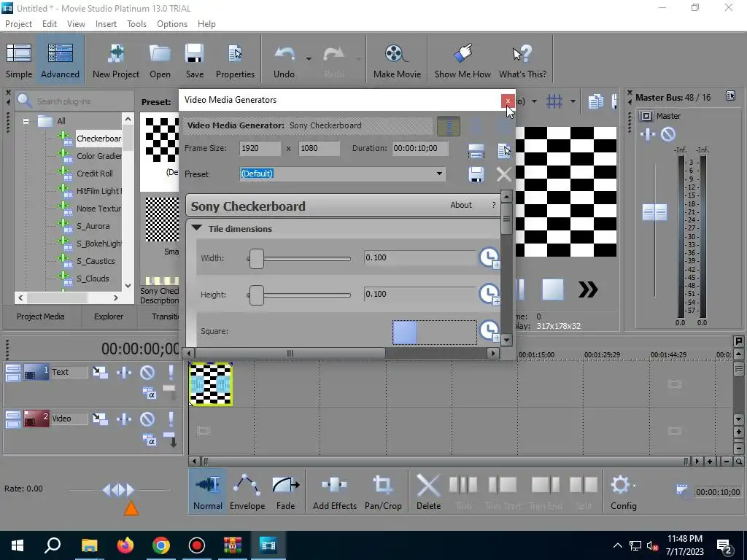Screen dimensions: 747x560
Task: Click Match Event Length icon in generator dialog
Action: (x=476, y=151)
